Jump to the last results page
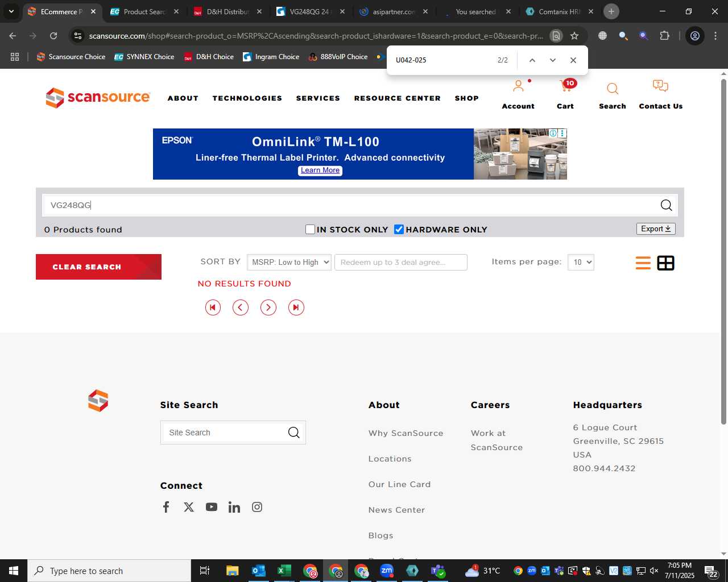Image resolution: width=728 pixels, height=582 pixels. tap(296, 307)
